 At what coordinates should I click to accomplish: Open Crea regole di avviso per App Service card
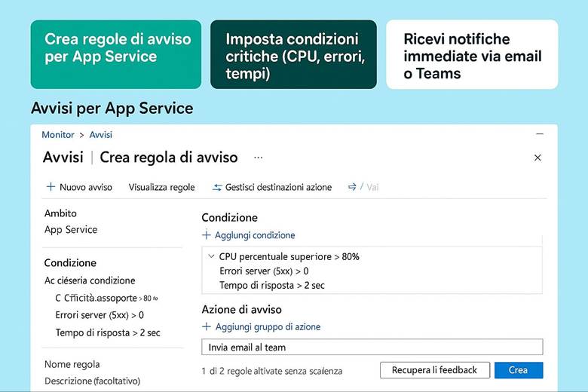(116, 54)
